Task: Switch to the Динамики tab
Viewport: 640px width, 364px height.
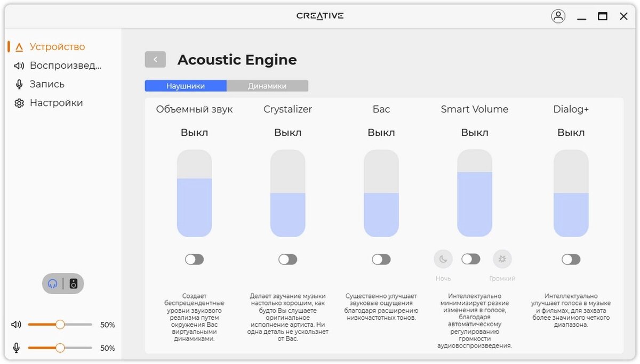Action: [x=267, y=86]
